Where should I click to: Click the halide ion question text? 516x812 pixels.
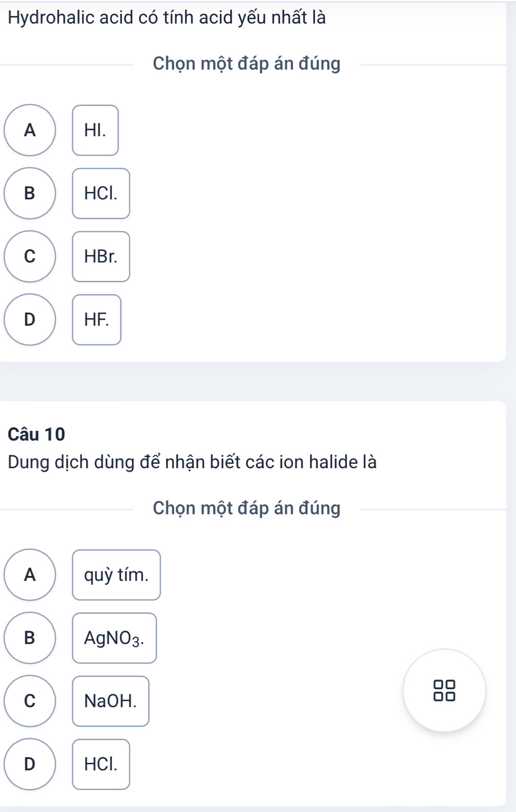click(x=192, y=462)
